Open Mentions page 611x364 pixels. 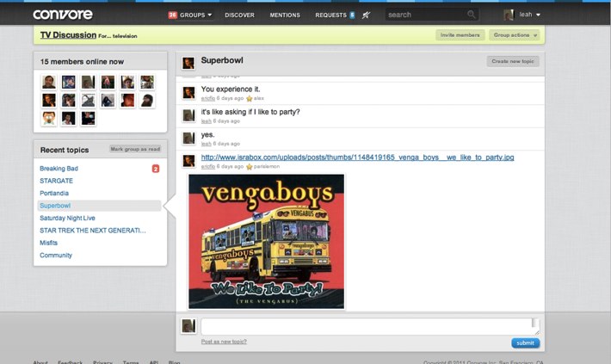[285, 15]
